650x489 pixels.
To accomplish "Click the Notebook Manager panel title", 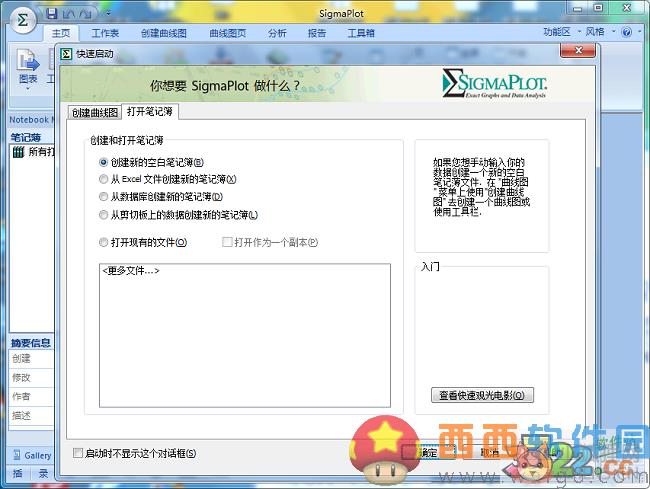I will point(31,120).
